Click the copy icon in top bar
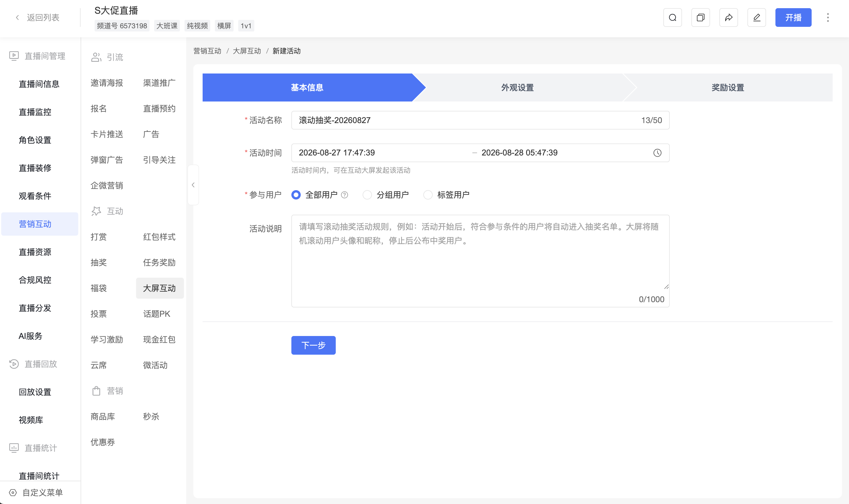This screenshot has height=504, width=849. click(x=700, y=17)
